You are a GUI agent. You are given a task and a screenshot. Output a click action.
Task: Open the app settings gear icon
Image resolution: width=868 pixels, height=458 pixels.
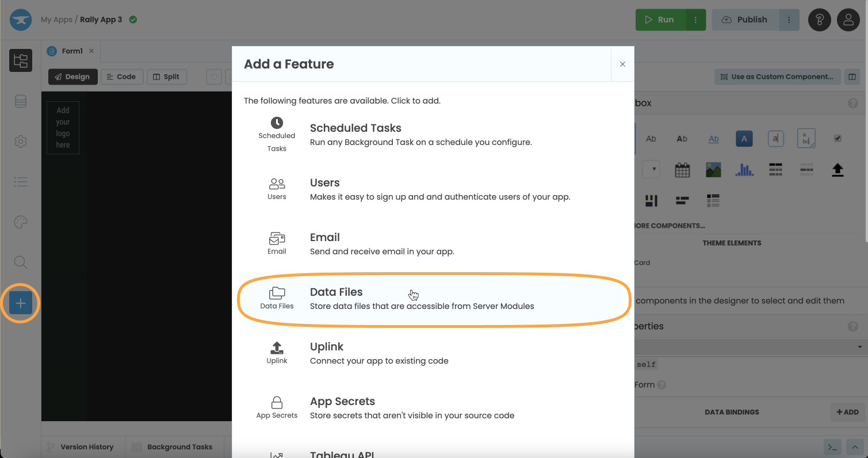[x=20, y=141]
